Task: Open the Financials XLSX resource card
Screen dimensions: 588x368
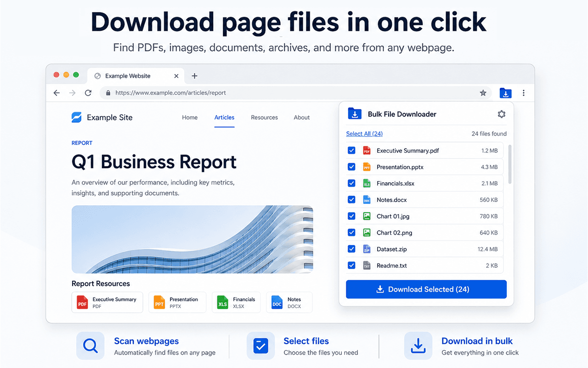Action: click(236, 302)
